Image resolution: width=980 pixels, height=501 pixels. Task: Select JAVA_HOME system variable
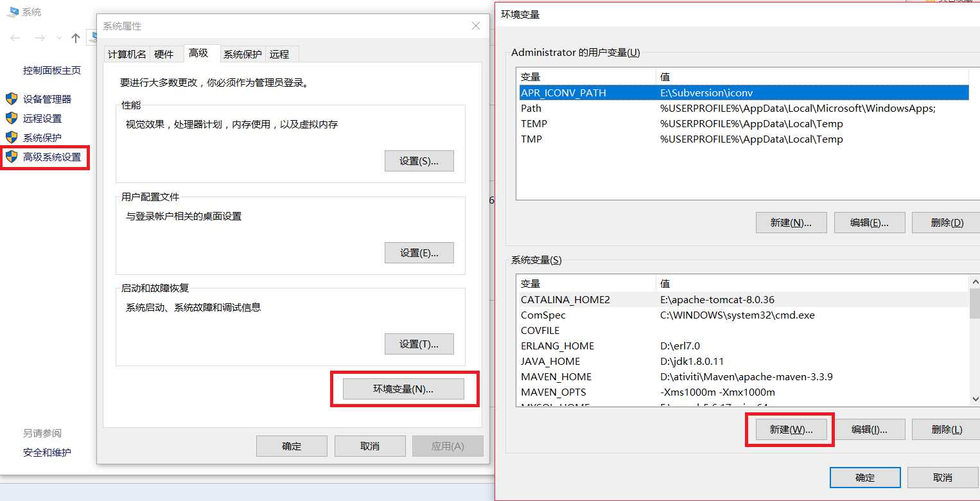coord(744,362)
